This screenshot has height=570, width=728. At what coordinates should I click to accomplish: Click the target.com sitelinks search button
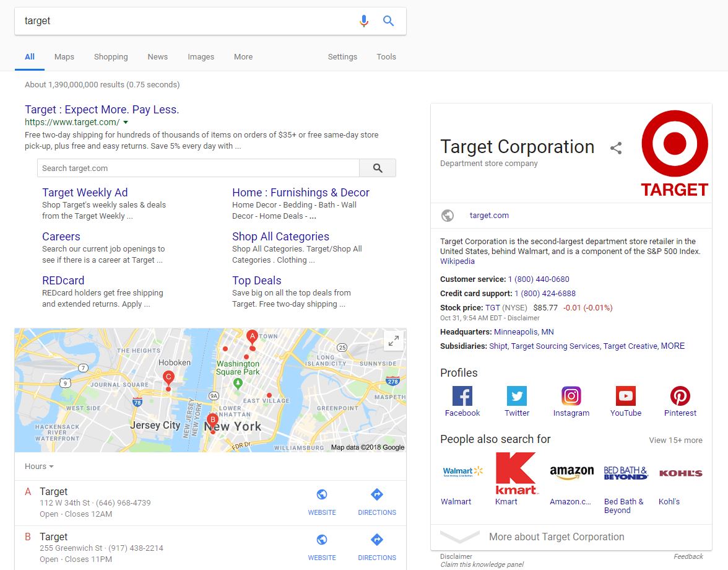[x=378, y=168]
